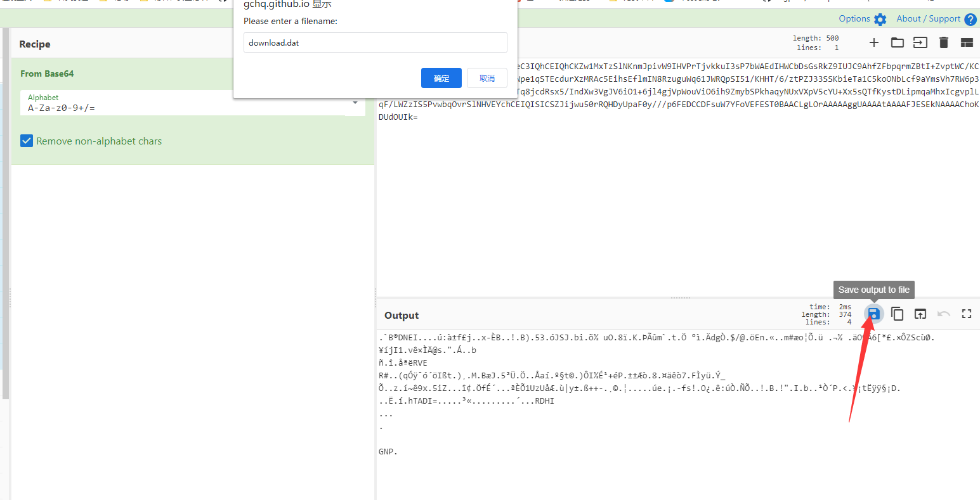Reset pane layout icon
The image size is (980, 500).
tap(967, 42)
